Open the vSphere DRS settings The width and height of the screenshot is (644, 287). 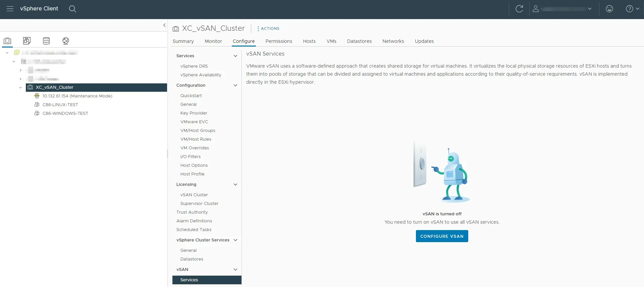tap(194, 66)
